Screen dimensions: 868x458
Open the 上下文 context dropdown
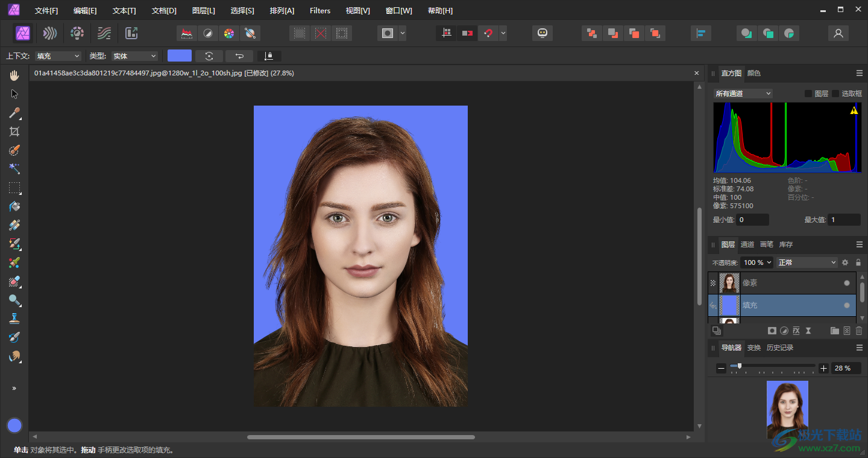[x=58, y=56]
